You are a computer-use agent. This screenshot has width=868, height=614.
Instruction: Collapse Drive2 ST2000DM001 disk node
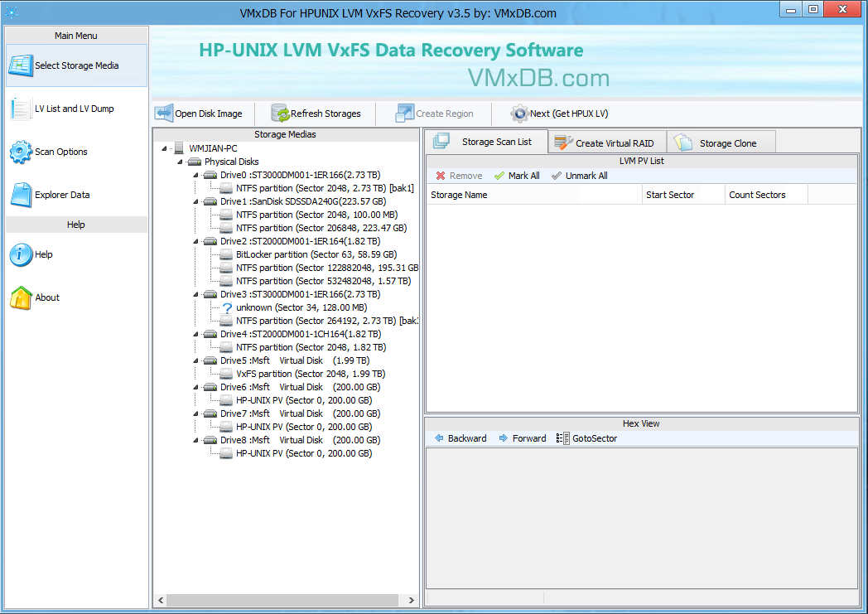tap(196, 241)
